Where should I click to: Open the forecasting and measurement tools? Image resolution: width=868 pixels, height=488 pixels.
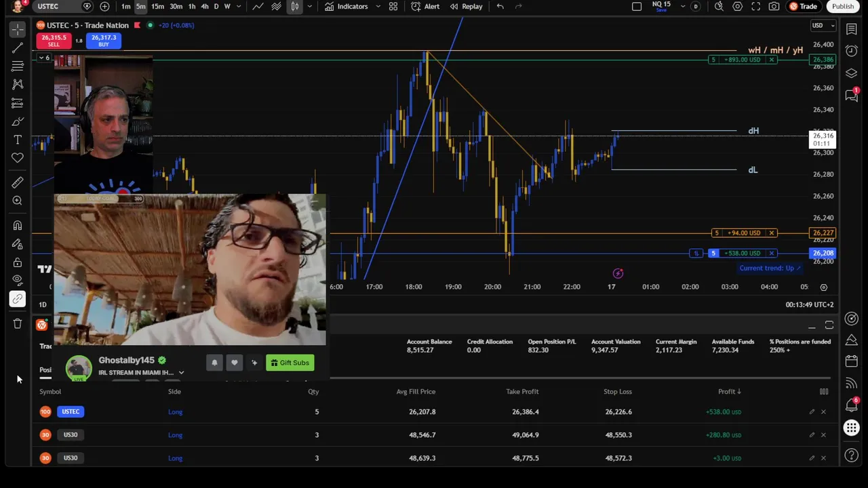click(18, 103)
